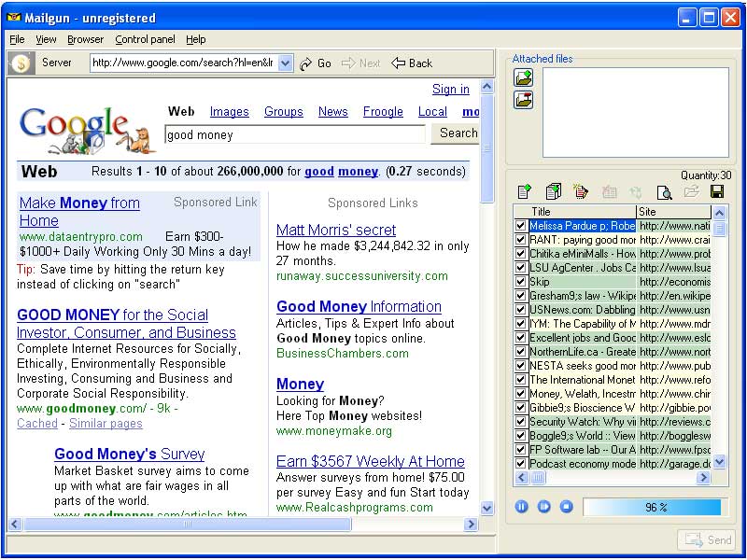The image size is (747, 560).
Task: Open the View menu
Action: [46, 39]
